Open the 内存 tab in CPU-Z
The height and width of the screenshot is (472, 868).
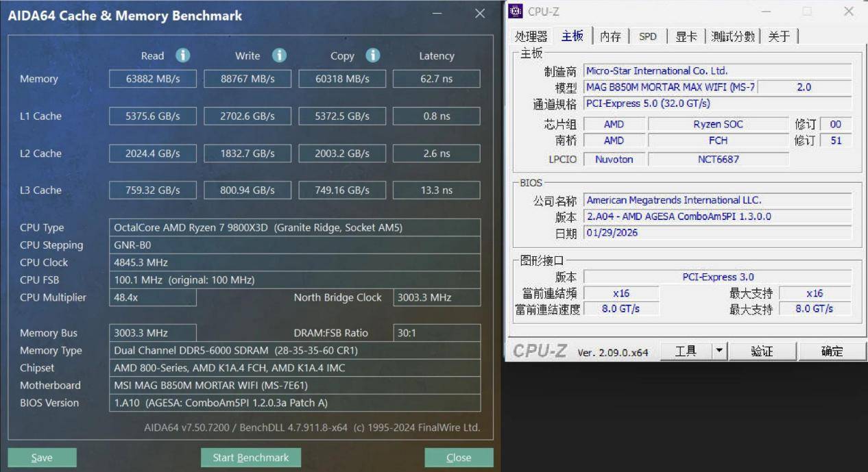pos(610,36)
